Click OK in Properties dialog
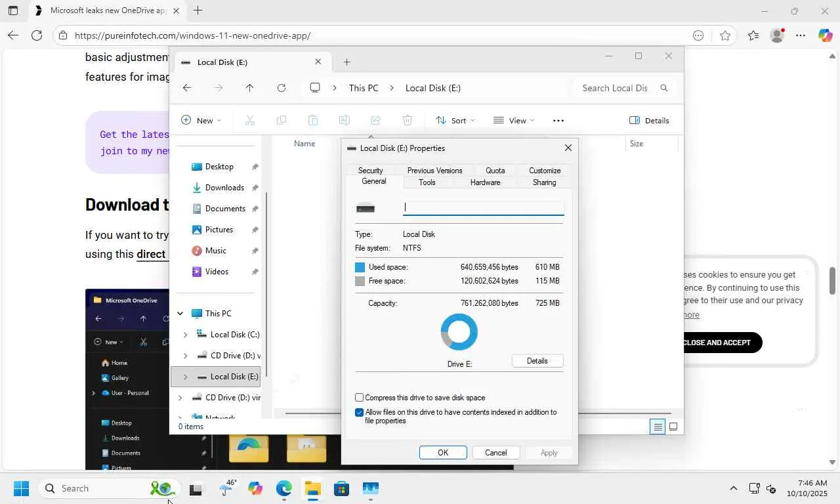The width and height of the screenshot is (840, 504). (x=443, y=453)
